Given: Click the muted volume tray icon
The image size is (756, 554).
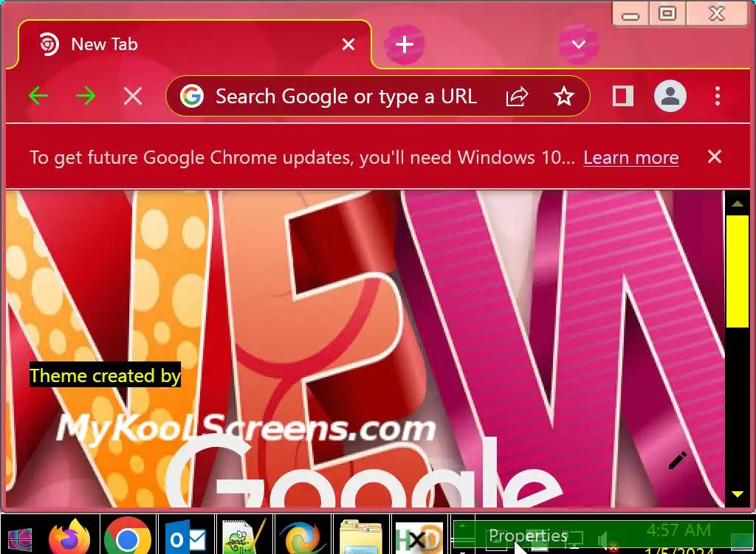Looking at the screenshot, I should 607,541.
